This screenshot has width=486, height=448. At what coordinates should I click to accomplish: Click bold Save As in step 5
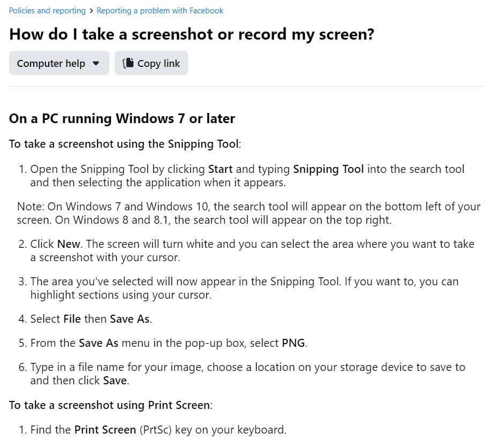point(99,343)
